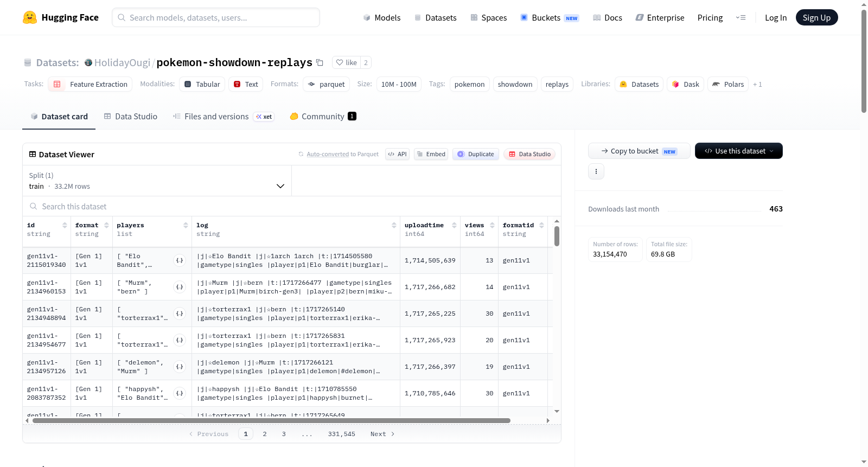Screen dimensions: 868x467
Task: Open the Datasets library tag
Action: click(639, 84)
